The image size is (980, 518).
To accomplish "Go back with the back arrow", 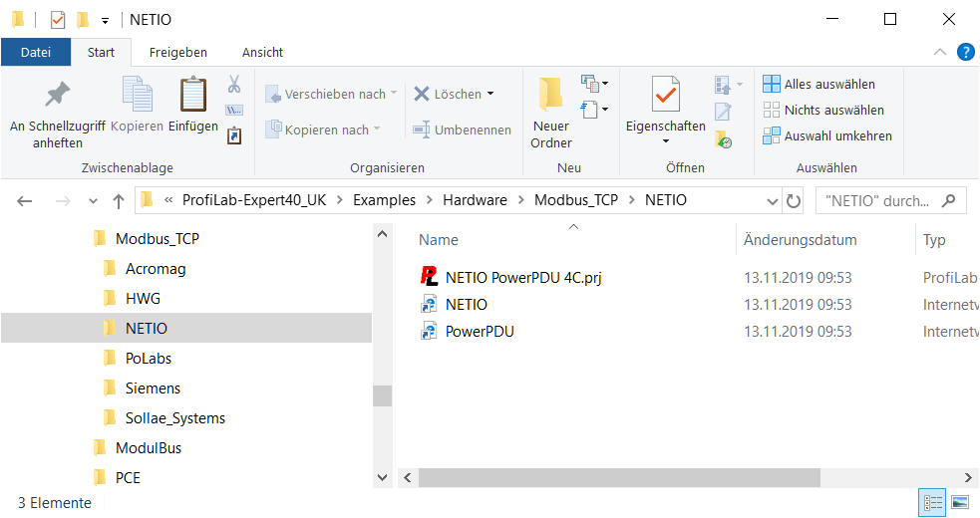I will [x=24, y=201].
